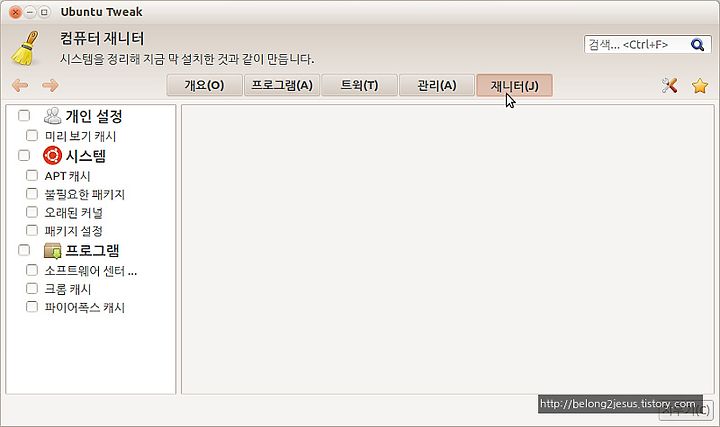Tick the 소프트웨어 센터 checkbox

(x=32, y=270)
